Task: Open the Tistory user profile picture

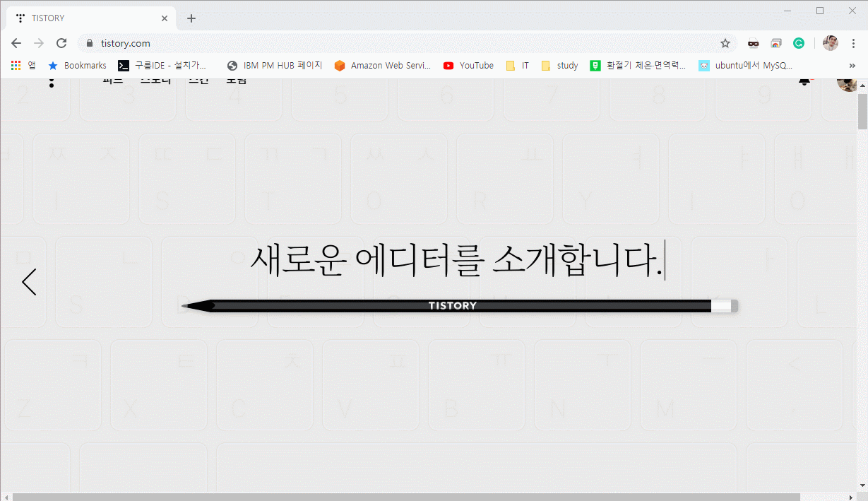Action: (847, 85)
